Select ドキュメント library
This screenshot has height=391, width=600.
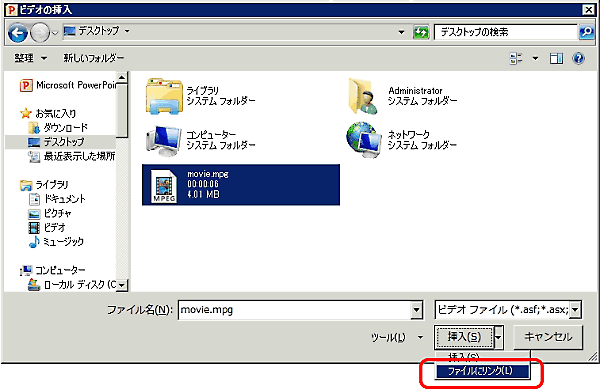(57, 199)
